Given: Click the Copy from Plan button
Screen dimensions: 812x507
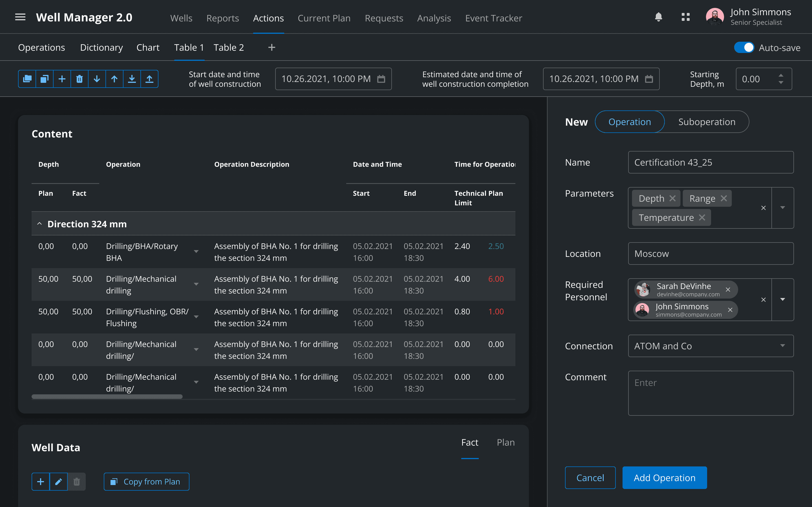Looking at the screenshot, I should 146,482.
